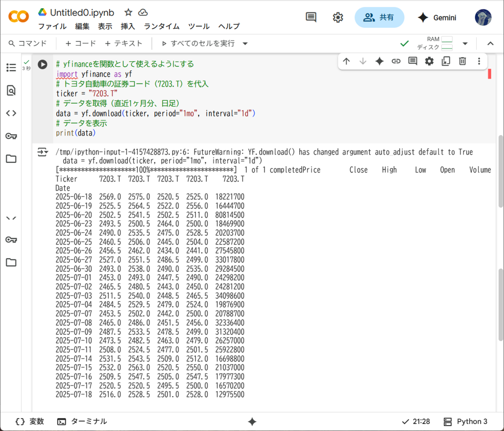Viewport: 504px width, 431px height.
Task: Click the output options icon beside output
Action: (42, 152)
